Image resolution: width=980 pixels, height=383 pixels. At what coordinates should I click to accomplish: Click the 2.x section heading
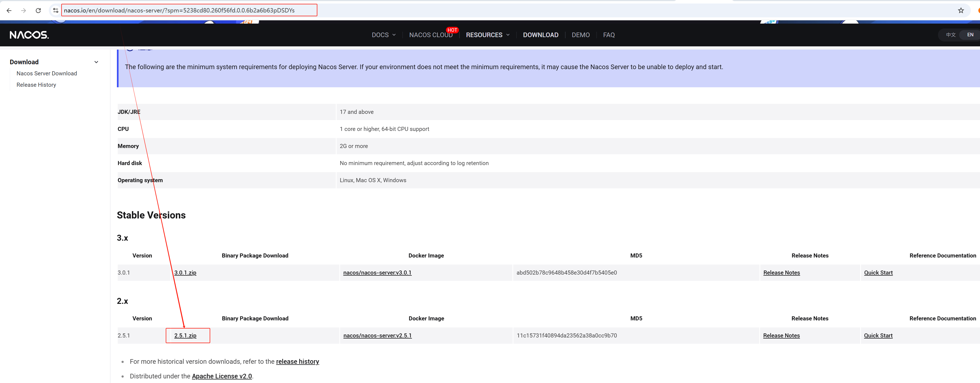[x=123, y=301]
